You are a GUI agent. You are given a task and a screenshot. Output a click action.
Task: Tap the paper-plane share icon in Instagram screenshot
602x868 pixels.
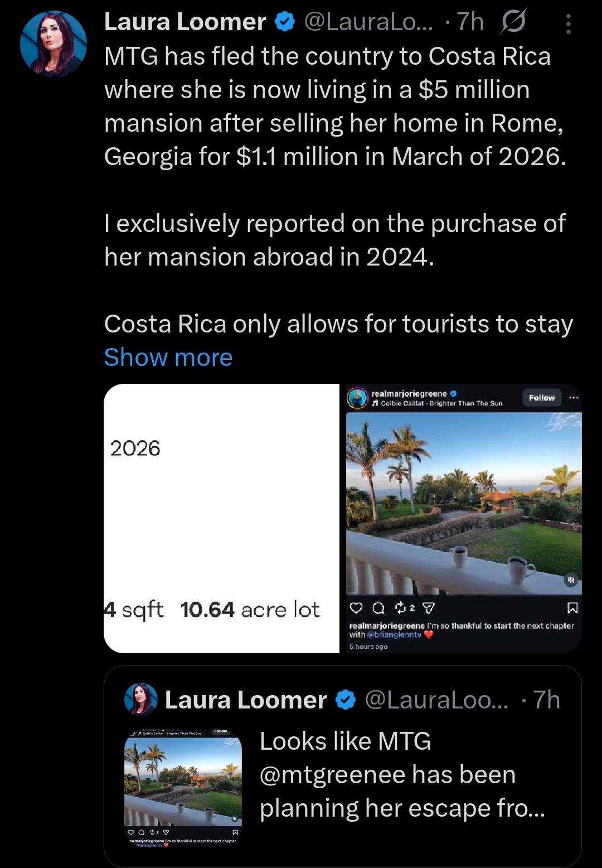(429, 608)
